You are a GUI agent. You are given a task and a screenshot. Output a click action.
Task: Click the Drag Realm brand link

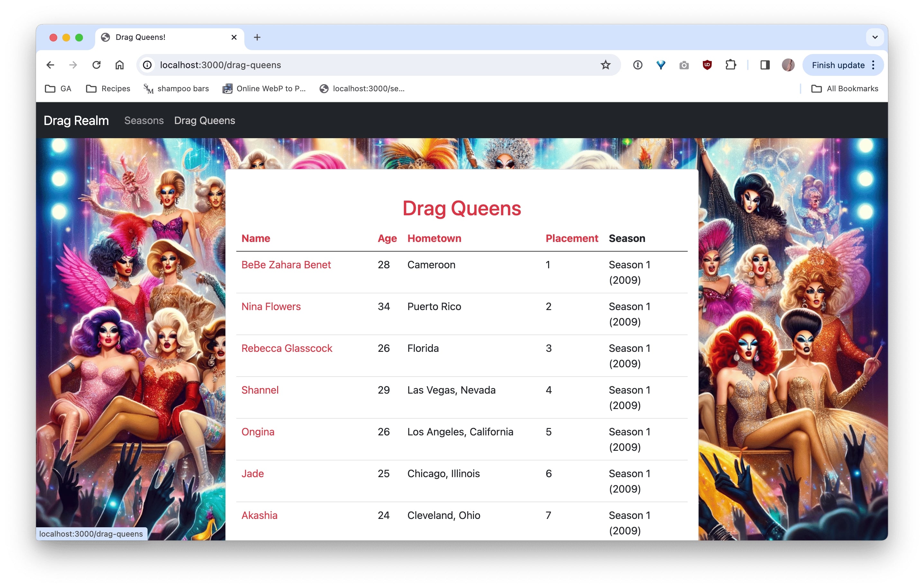pyautogui.click(x=76, y=120)
